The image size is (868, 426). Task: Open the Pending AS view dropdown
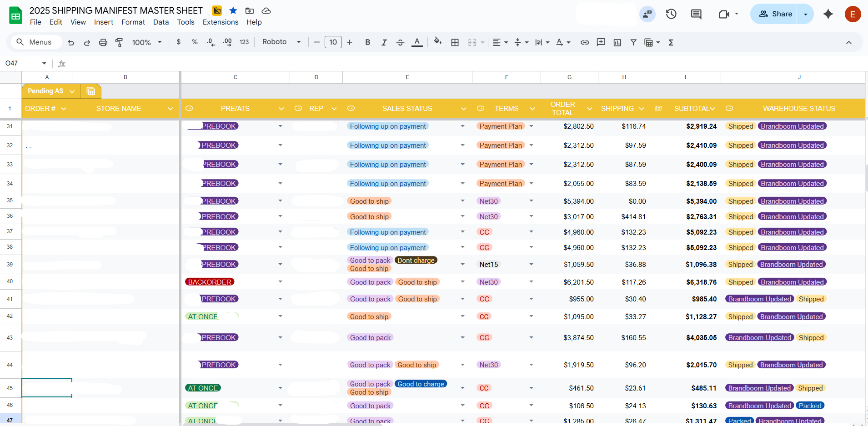(72, 91)
